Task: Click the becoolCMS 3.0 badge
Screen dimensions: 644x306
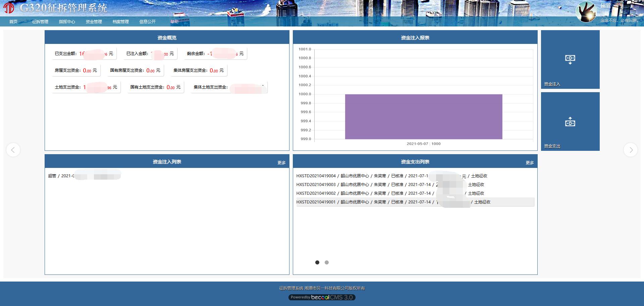Action: pos(322,297)
